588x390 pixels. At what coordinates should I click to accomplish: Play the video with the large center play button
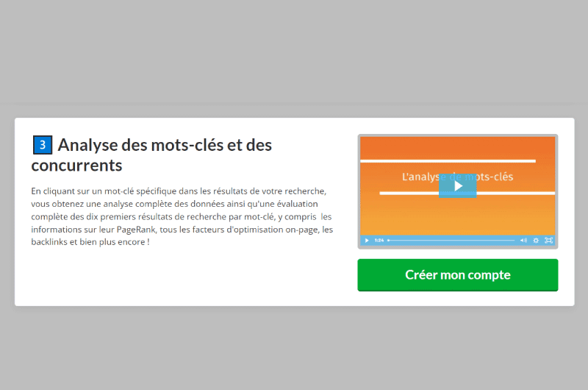point(457,186)
